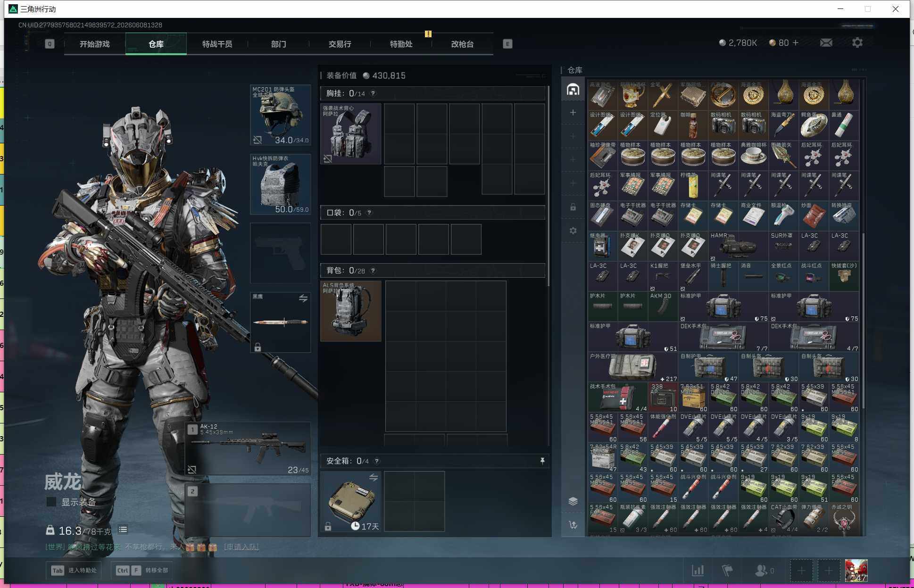This screenshot has width=914, height=588.
Task: Open the 特战干员 tab
Action: pos(217,44)
